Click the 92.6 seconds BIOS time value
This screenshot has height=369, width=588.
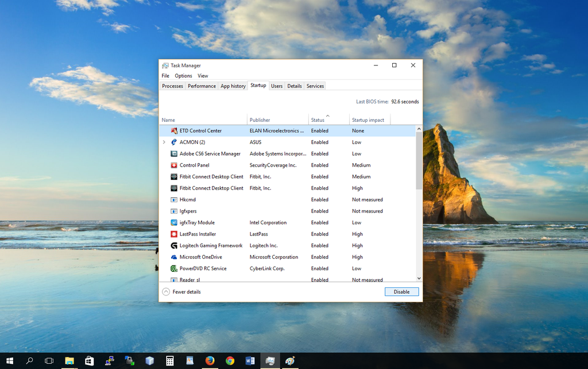coord(405,102)
